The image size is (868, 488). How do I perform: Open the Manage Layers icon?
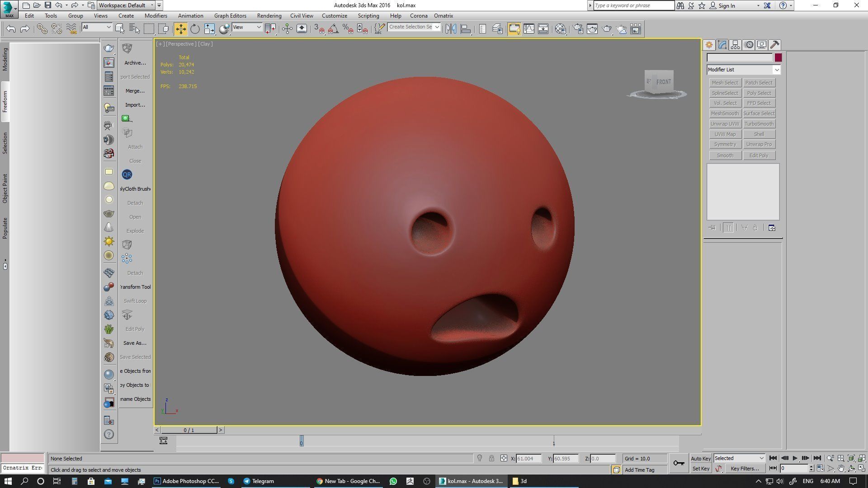tap(497, 29)
